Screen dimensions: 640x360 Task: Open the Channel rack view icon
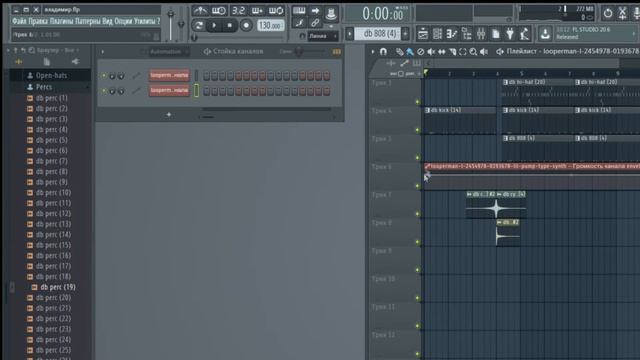(x=437, y=34)
